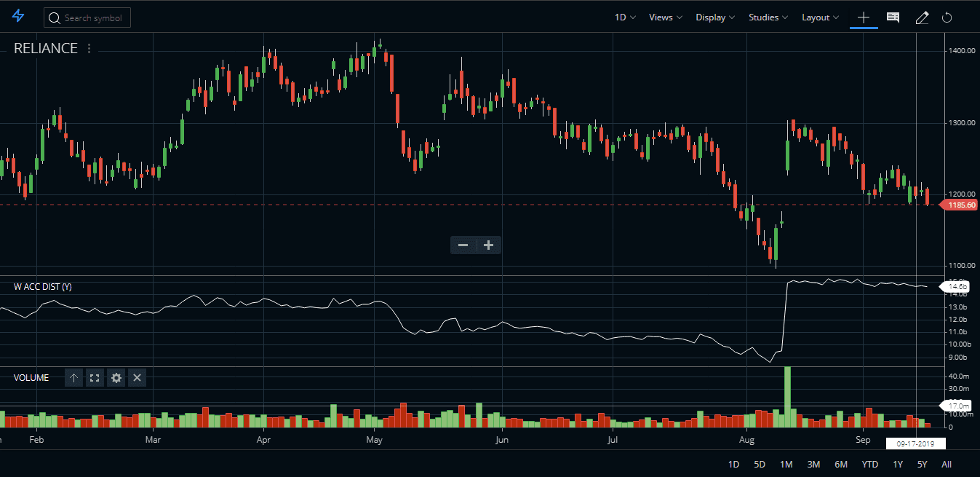This screenshot has height=477, width=980.
Task: Zoom in with the plus button
Action: (x=489, y=245)
